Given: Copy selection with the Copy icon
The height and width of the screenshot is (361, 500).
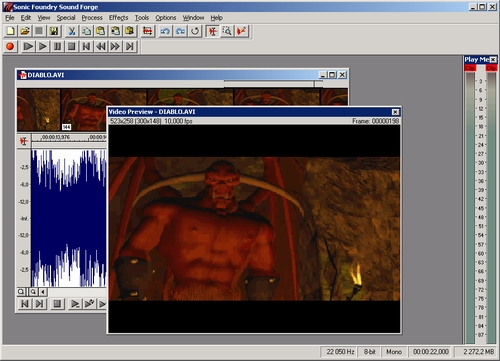Looking at the screenshot, I should point(86,31).
